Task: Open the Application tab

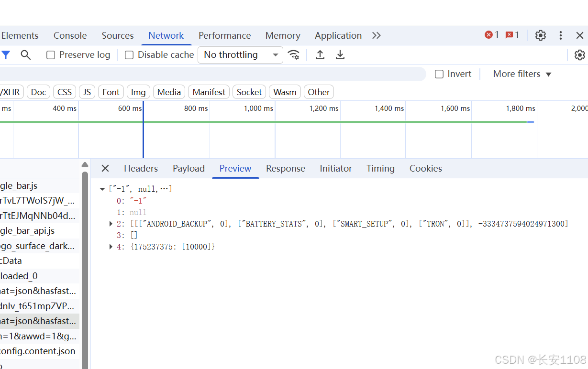Action: tap(338, 35)
